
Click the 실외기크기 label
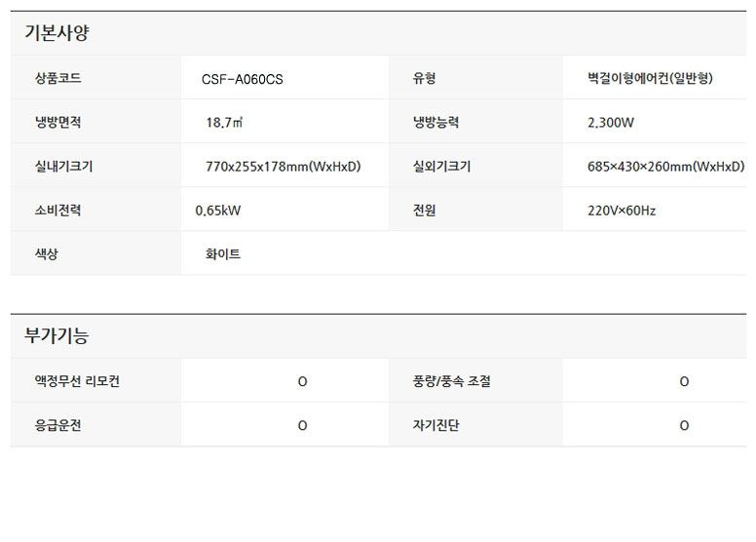point(441,167)
